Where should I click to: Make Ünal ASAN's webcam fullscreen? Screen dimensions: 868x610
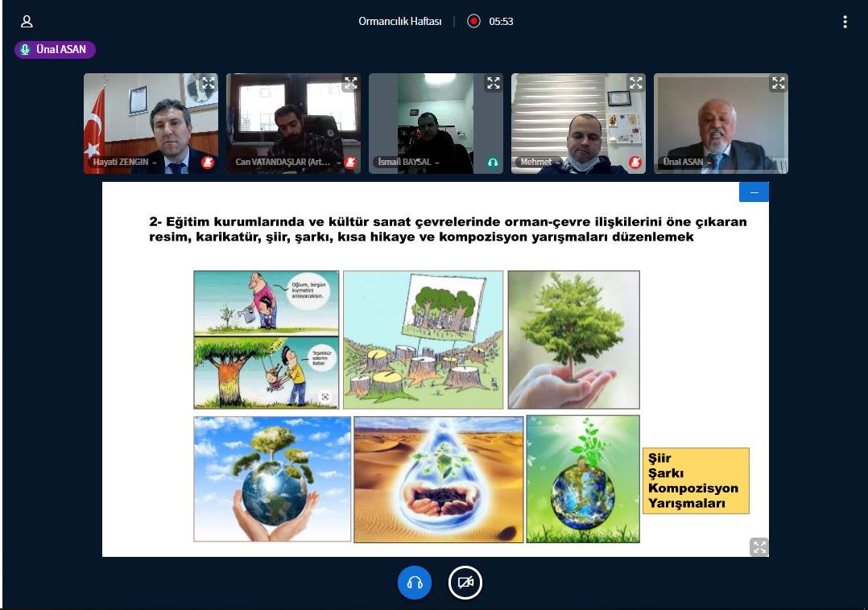click(779, 83)
